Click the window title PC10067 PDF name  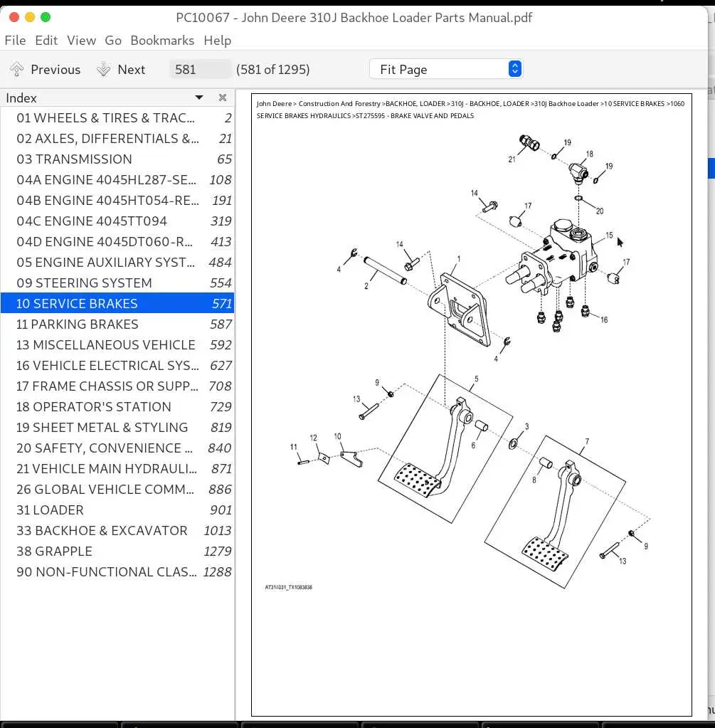pos(354,18)
